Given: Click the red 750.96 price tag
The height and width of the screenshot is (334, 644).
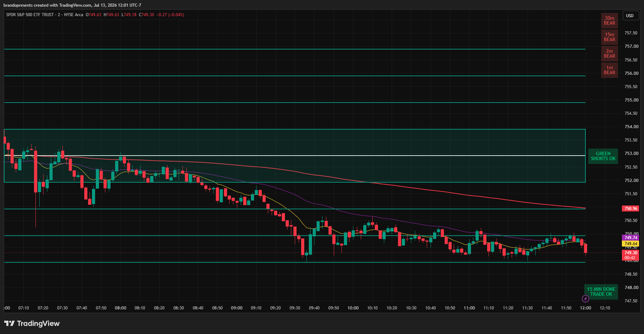Looking at the screenshot, I should 631,208.
